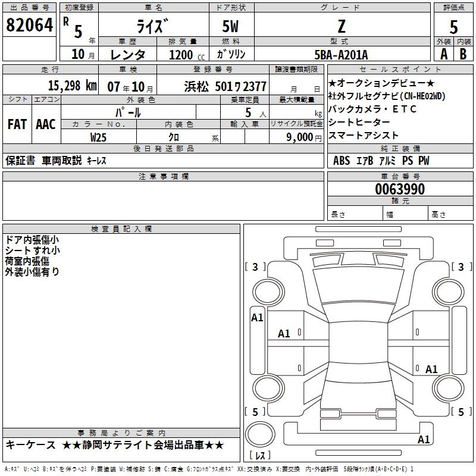Click the バックカメラ・ETC line
This screenshot has height=476, width=476.
tap(372, 109)
